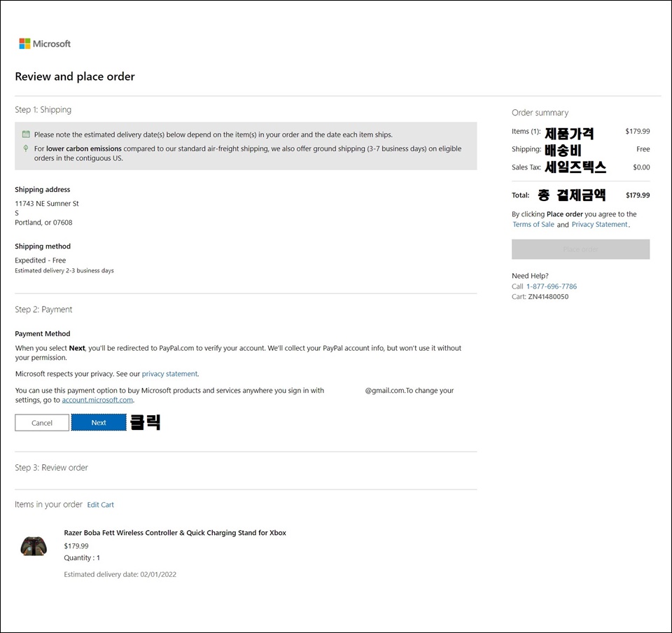
Task: Select the Portland, or 07608 address line
Action: [43, 223]
